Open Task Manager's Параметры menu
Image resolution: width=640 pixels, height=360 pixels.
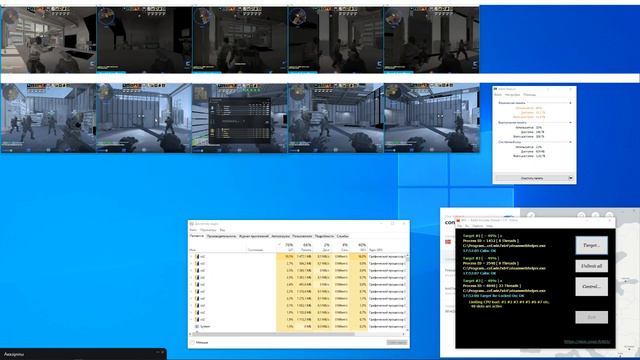(208, 230)
